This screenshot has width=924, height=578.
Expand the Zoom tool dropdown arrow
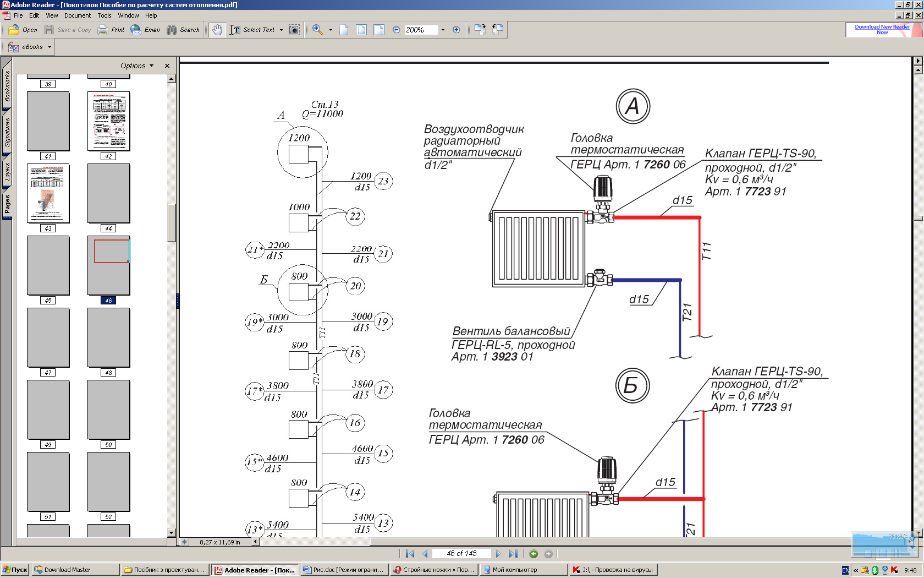click(331, 30)
